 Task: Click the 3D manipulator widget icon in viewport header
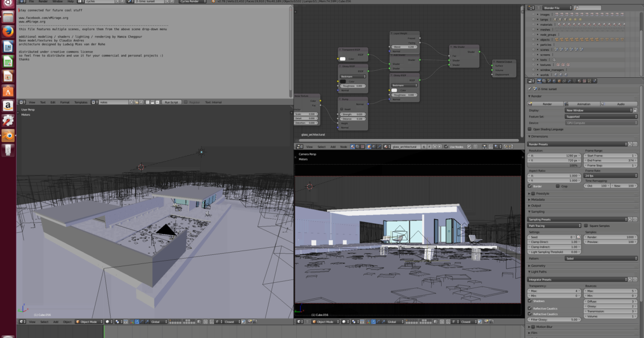[x=131, y=322]
